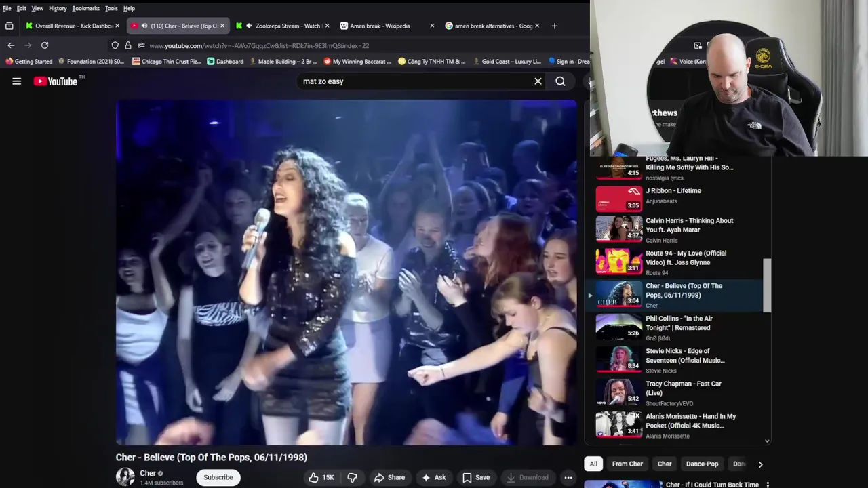Open the View menu
The image size is (868, 488).
[x=37, y=8]
